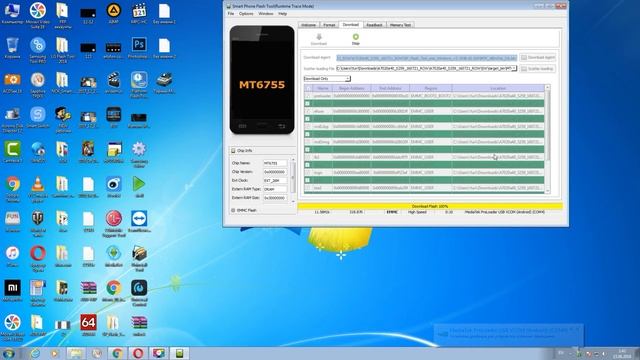The width and height of the screenshot is (640, 360).
Task: Open the Recycle Bin desktop icon
Action: pos(12,45)
